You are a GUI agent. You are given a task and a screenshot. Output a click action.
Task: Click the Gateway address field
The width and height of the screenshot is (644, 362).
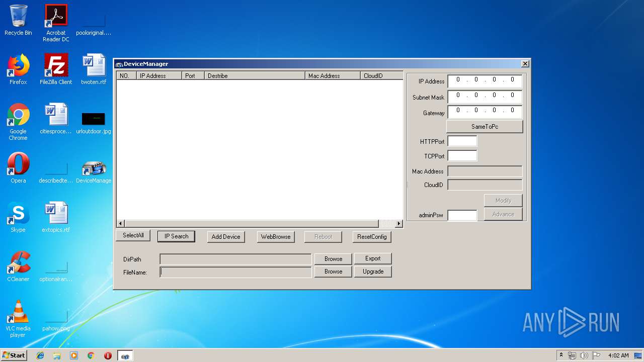pyautogui.click(x=485, y=112)
